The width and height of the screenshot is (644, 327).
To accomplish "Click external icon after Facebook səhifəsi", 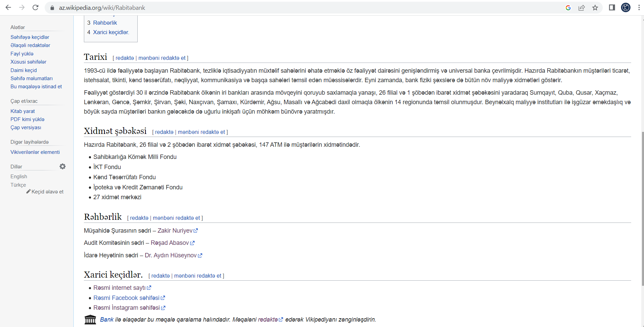I will tap(163, 298).
